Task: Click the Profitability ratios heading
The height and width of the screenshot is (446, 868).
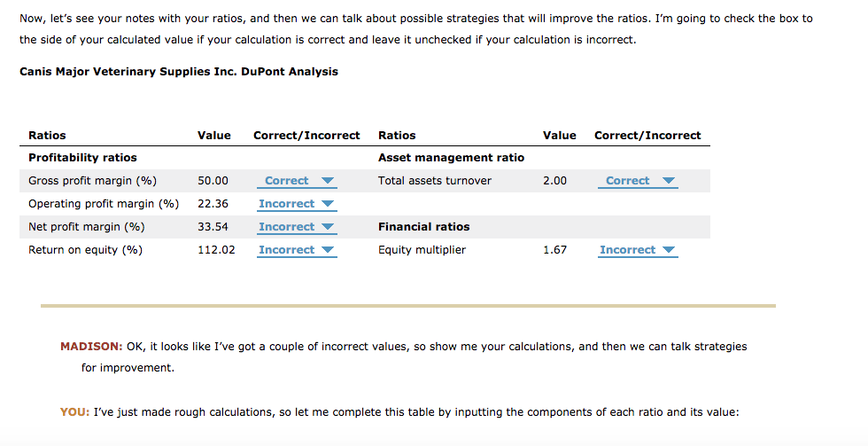Action: (x=82, y=157)
